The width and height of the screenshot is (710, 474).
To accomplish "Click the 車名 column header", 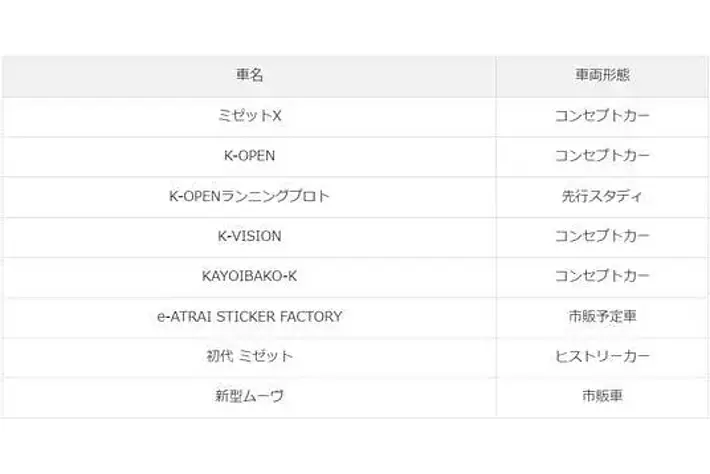I will pos(249,76).
